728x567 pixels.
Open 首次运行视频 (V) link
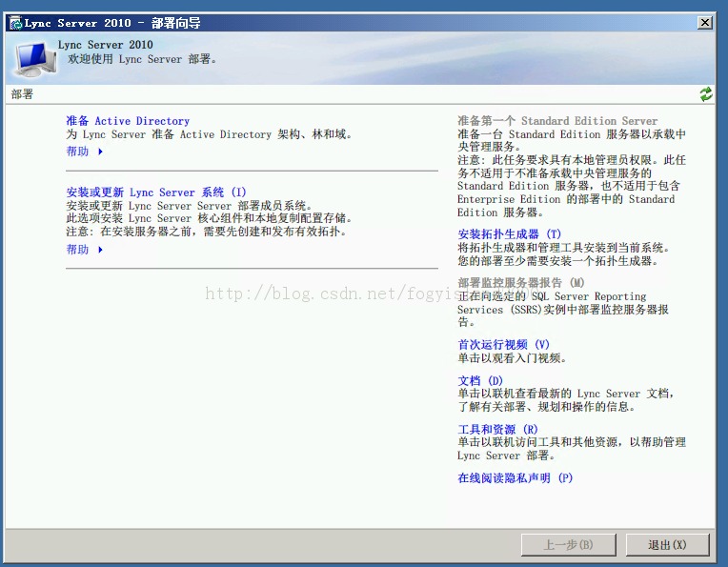point(504,345)
